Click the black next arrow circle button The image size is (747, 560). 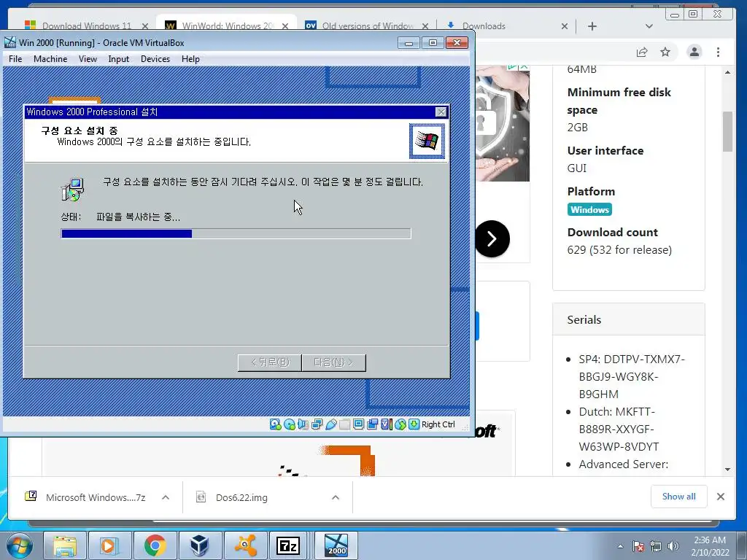(492, 238)
